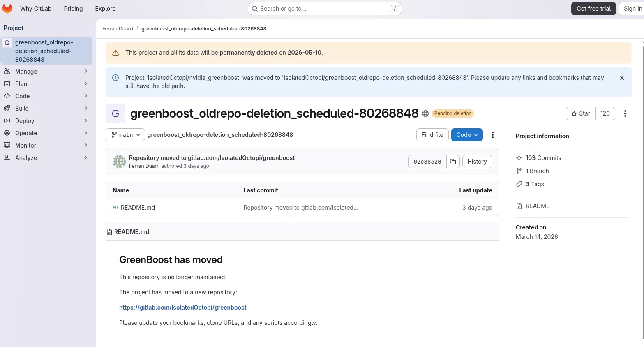Open the README.md file in list
The image size is (644, 347).
[138, 208]
